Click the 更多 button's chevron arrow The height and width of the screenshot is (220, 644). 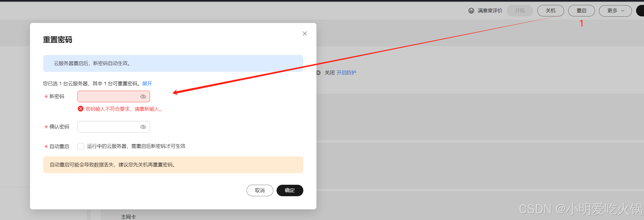click(623, 11)
